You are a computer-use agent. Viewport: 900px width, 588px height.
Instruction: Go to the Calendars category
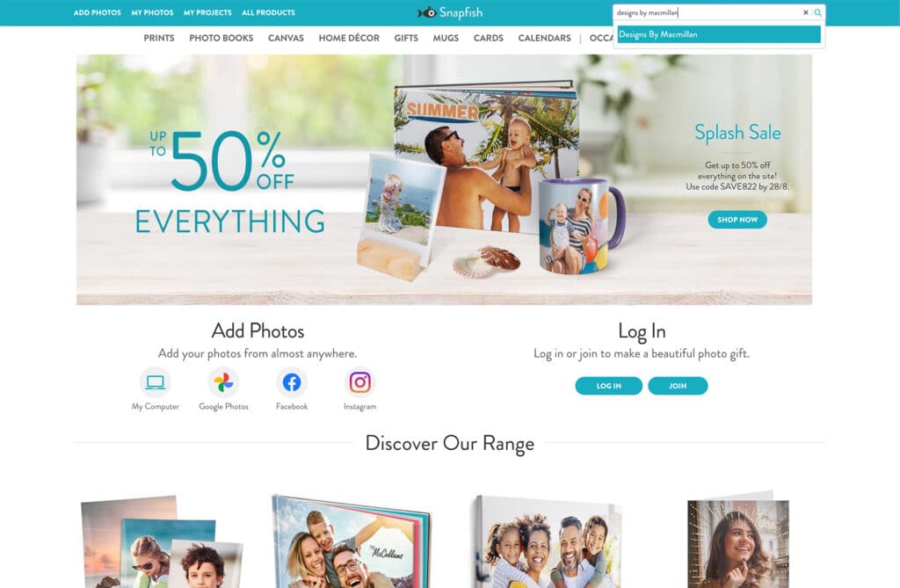click(544, 38)
